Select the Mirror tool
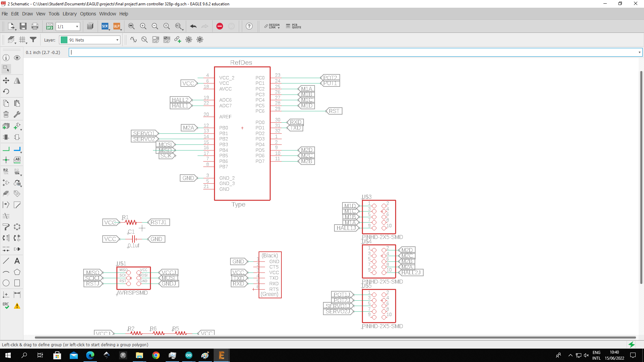 [x=17, y=80]
